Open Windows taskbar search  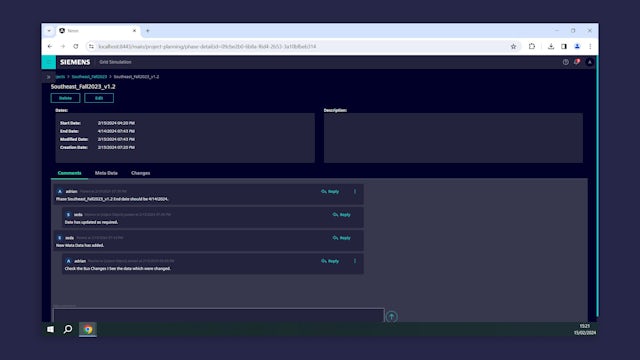coord(68,329)
